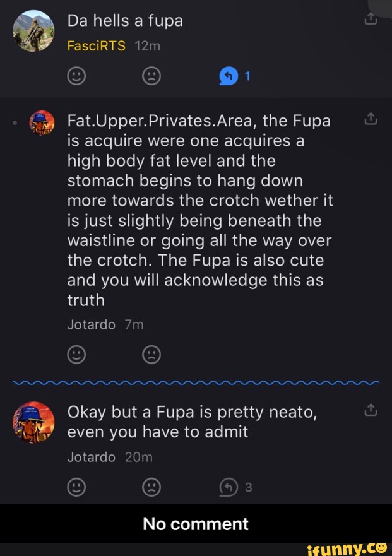This screenshot has width=392, height=556.
Task: Click the 'No comment' input field
Action: click(x=196, y=523)
